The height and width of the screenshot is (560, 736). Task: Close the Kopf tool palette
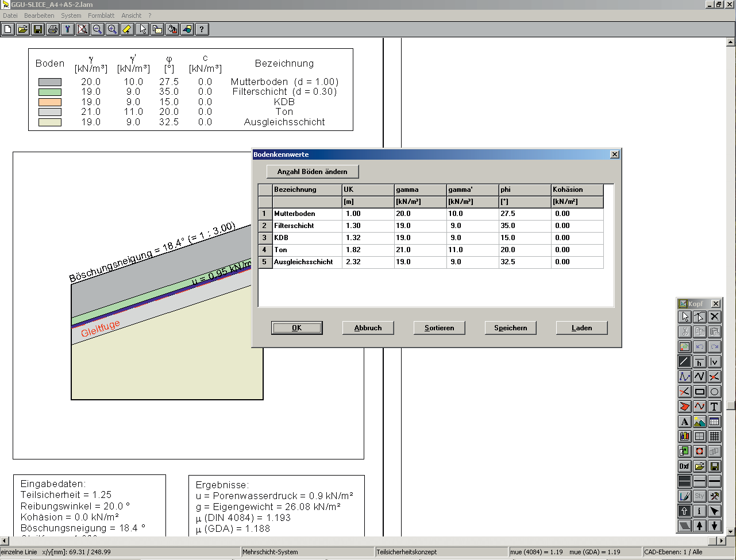pos(715,304)
